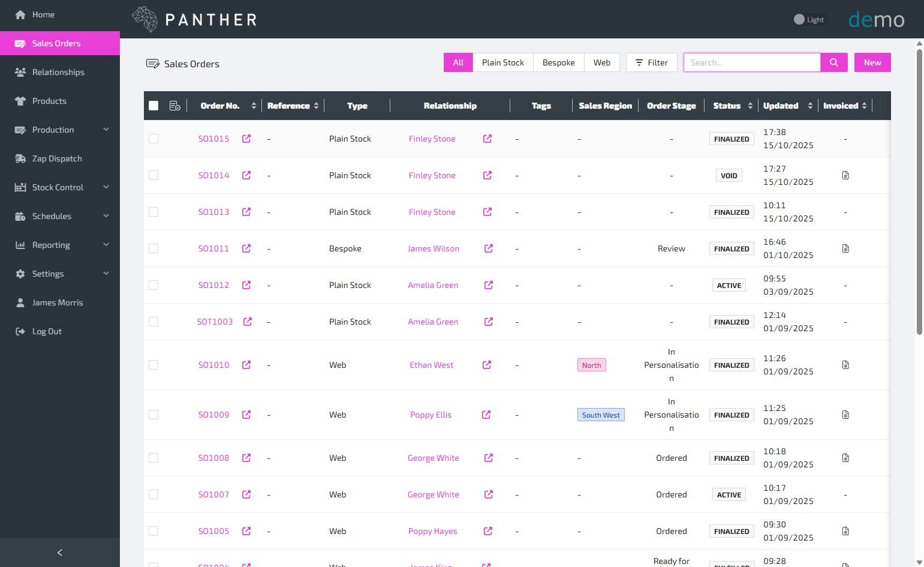The height and width of the screenshot is (567, 924).
Task: Sort by Order No. column
Action: click(x=254, y=106)
